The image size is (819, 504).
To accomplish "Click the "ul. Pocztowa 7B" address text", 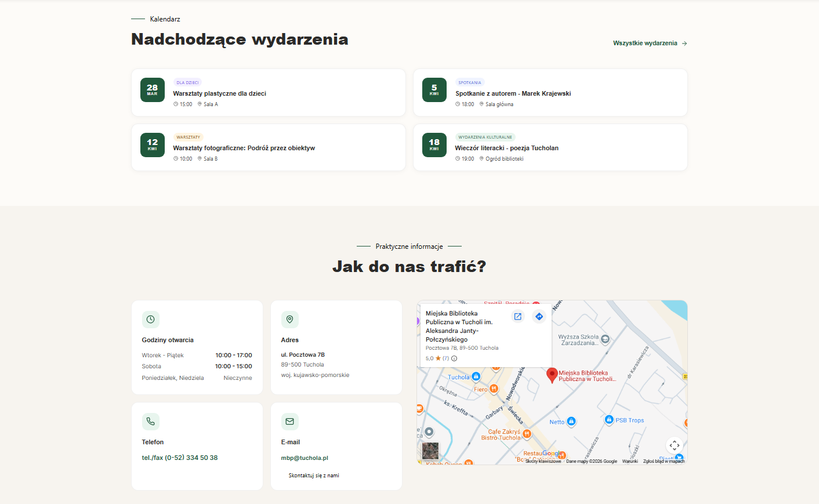I will [x=303, y=354].
